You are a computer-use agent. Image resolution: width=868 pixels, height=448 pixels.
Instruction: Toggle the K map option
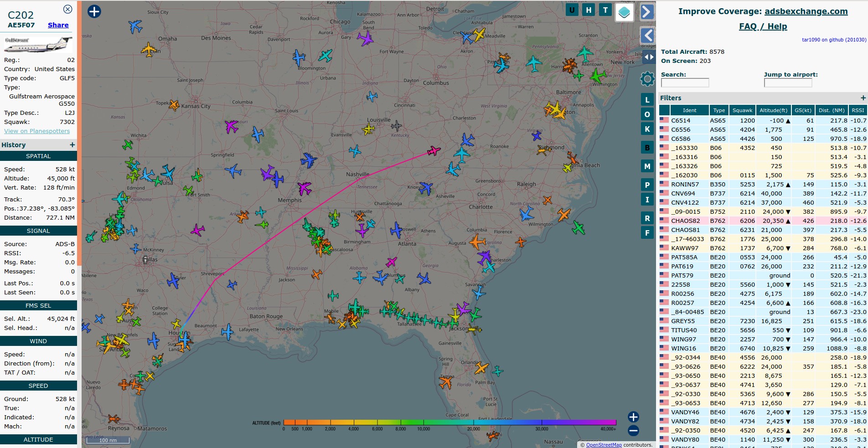pos(647,129)
